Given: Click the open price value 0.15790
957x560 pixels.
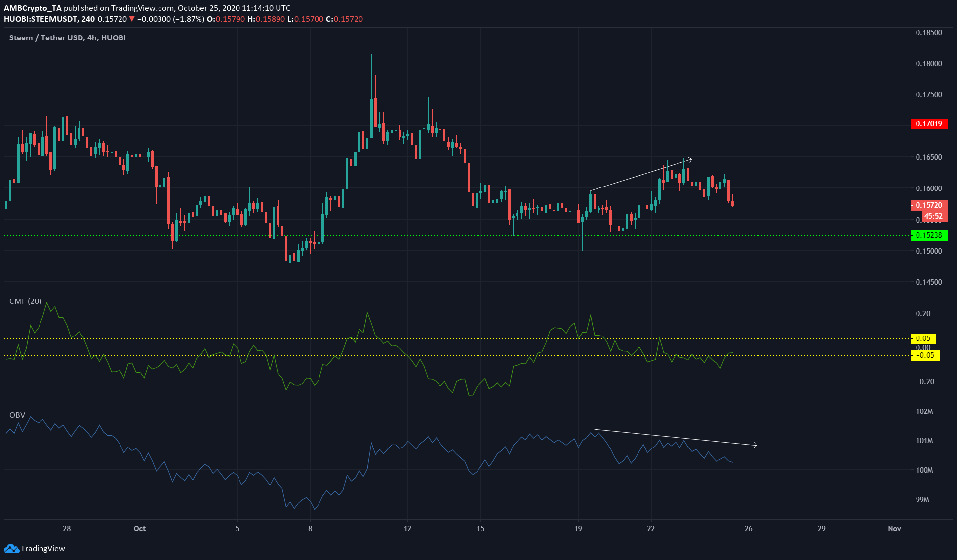Looking at the screenshot, I should (x=231, y=19).
